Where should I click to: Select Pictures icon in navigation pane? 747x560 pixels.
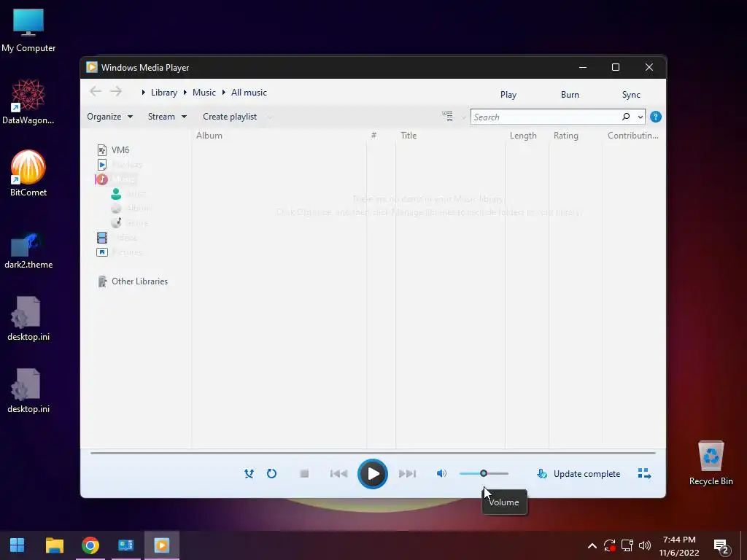102,252
